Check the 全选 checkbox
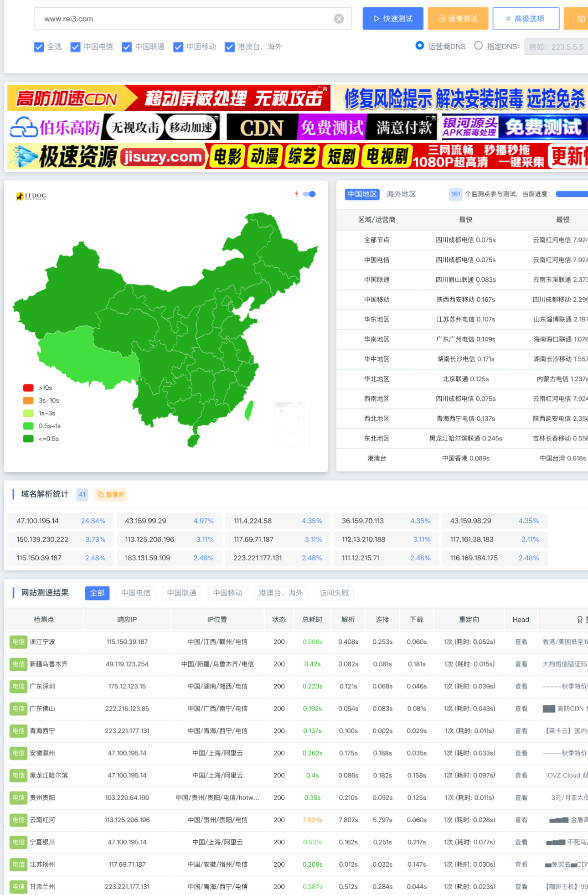This screenshot has height=895, width=588. (x=39, y=47)
